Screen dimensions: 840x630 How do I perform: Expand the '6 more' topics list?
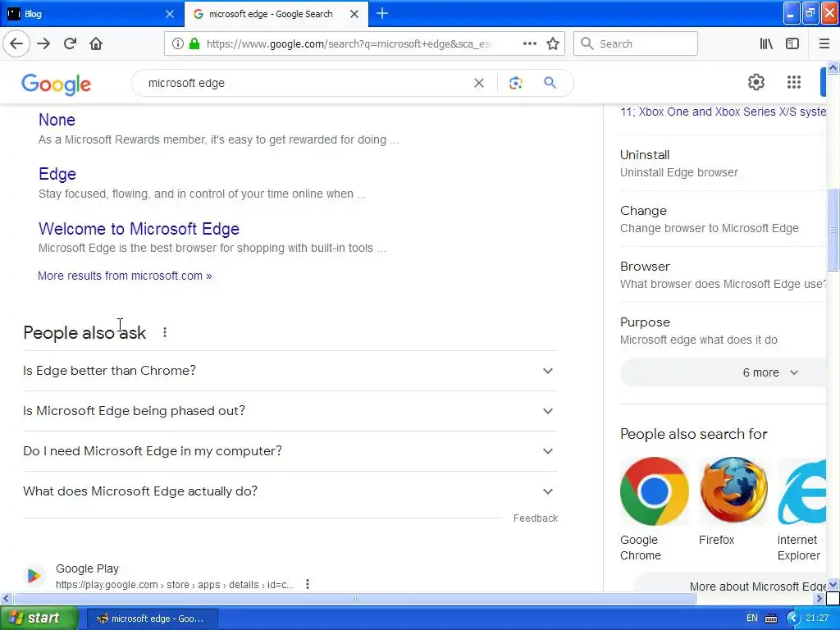tap(724, 372)
